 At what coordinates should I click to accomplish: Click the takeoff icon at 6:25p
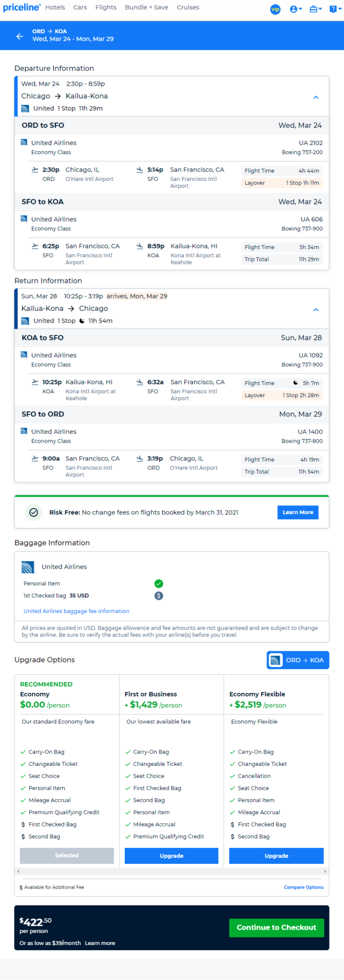(35, 246)
